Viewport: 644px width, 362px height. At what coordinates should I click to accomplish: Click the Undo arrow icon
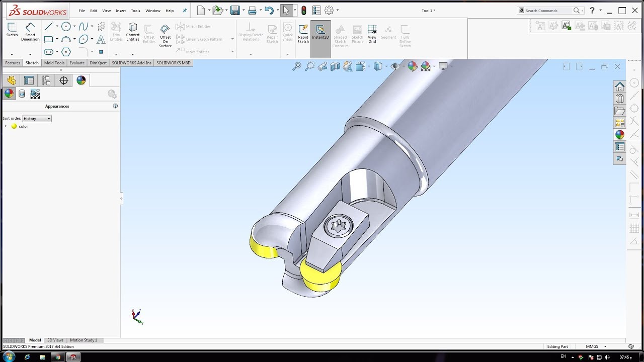pos(269,10)
